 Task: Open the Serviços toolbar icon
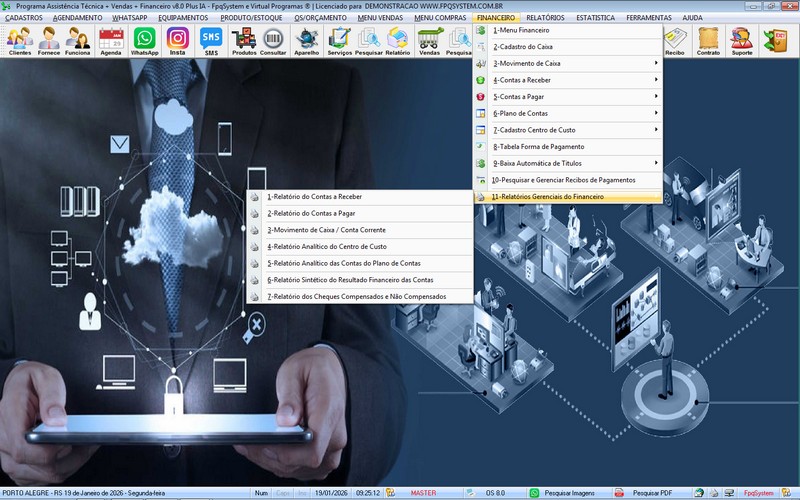[x=339, y=41]
